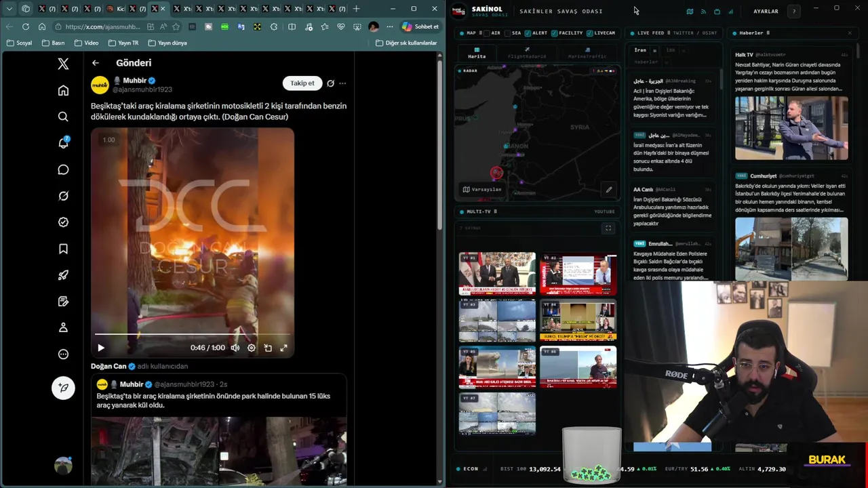Open Halk TV news image
This screenshot has width=868, height=488.
click(x=791, y=128)
